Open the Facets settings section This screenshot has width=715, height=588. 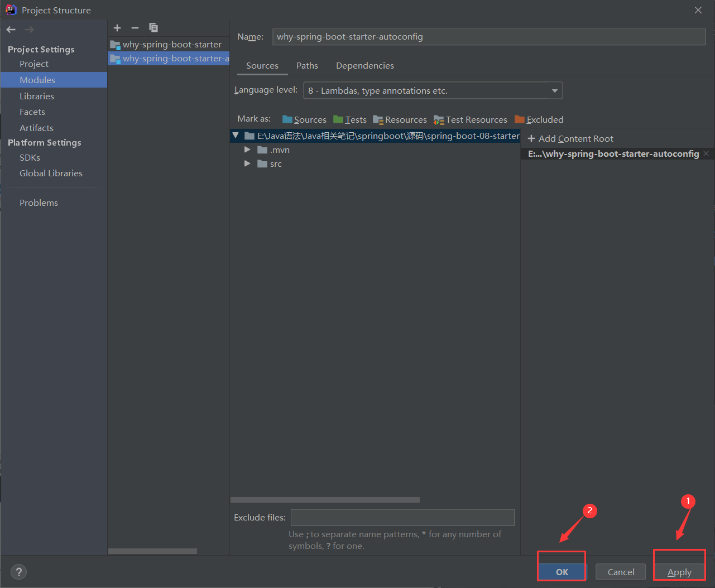coord(32,112)
